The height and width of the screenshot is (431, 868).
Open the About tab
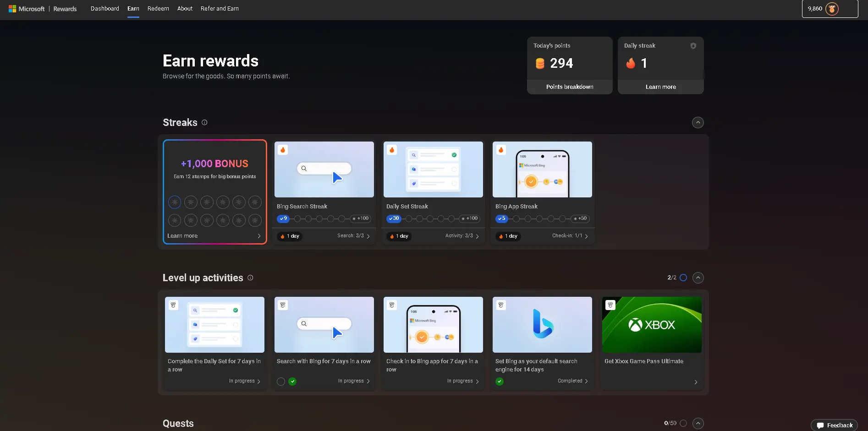click(185, 9)
